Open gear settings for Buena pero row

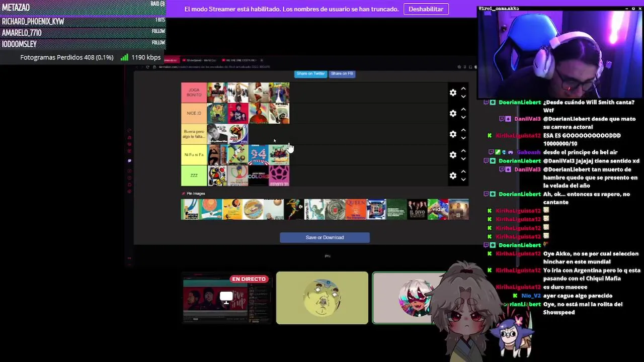pyautogui.click(x=453, y=134)
